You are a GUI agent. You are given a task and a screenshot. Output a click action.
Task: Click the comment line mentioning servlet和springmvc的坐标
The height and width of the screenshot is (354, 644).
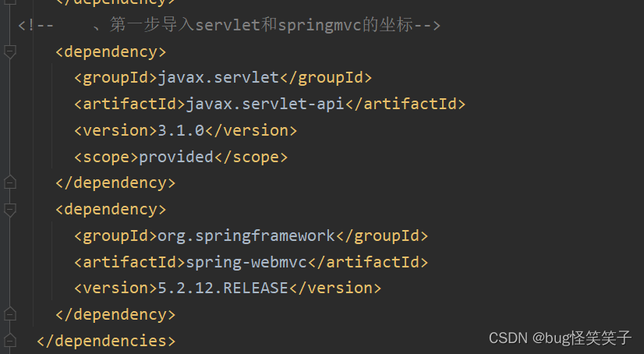pos(229,25)
